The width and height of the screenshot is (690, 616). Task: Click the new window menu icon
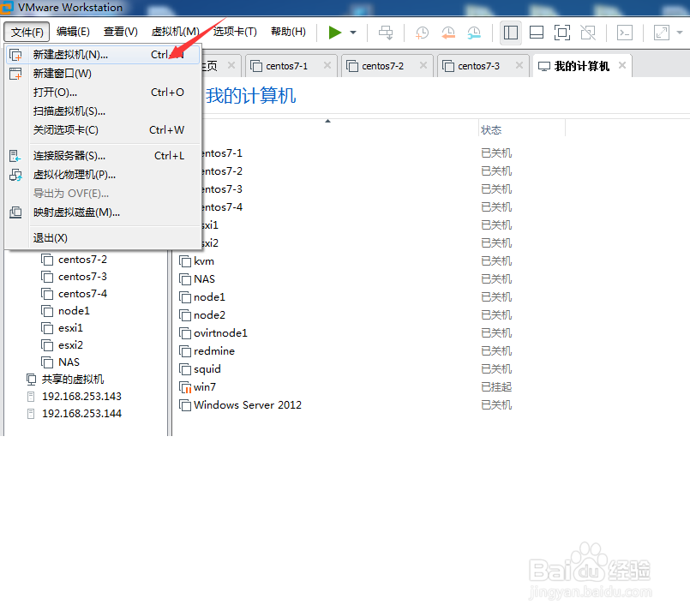click(15, 74)
